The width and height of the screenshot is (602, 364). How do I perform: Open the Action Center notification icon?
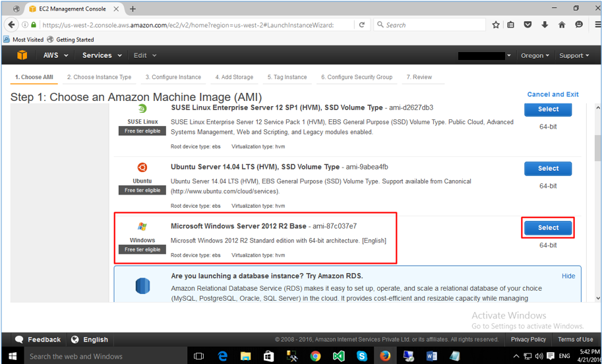click(x=551, y=356)
